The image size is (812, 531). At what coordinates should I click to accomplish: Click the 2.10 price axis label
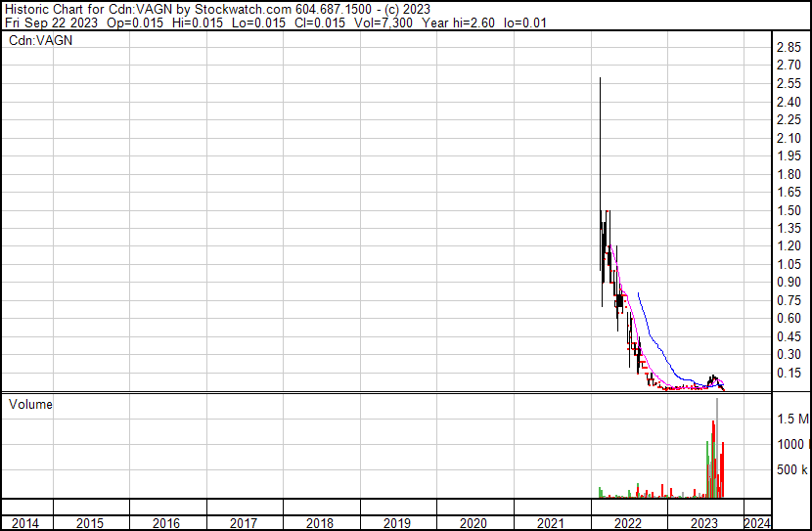pos(789,138)
